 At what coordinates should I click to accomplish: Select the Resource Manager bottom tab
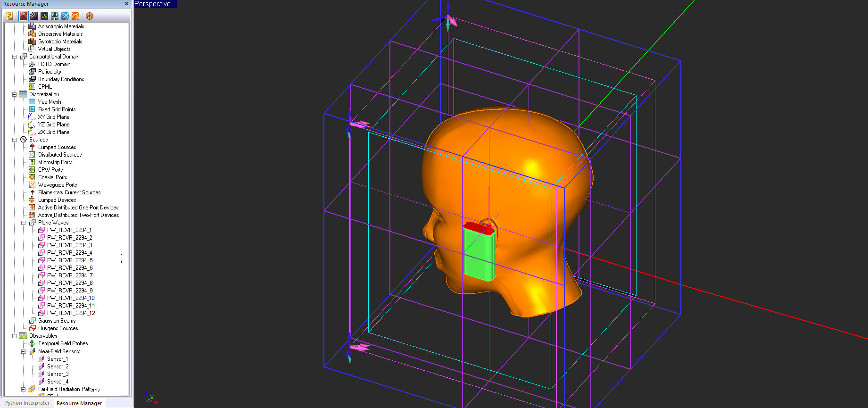[79, 403]
